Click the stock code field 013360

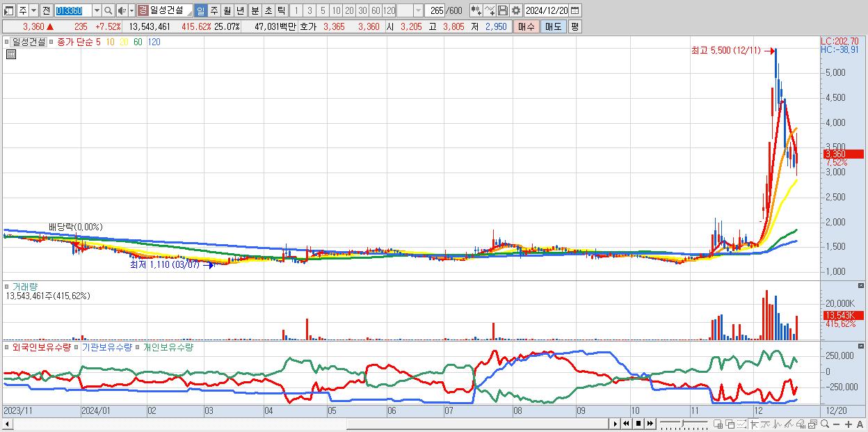[72, 10]
